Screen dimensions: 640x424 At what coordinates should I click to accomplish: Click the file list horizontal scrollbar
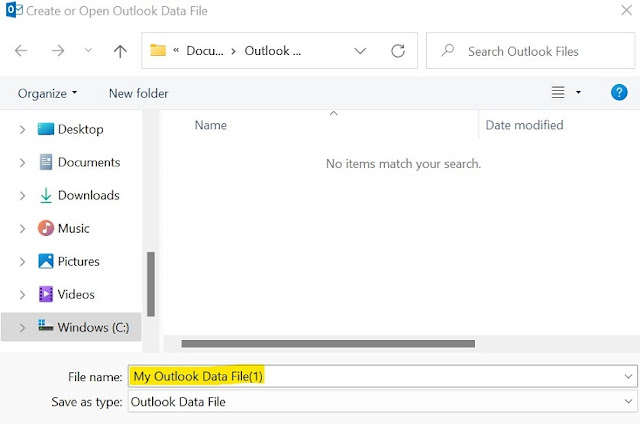pos(328,344)
